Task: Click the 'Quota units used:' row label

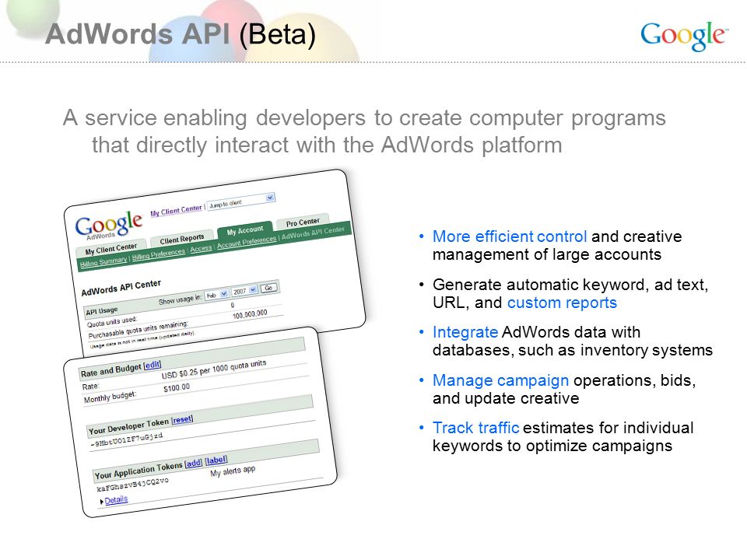Action: coord(112,322)
